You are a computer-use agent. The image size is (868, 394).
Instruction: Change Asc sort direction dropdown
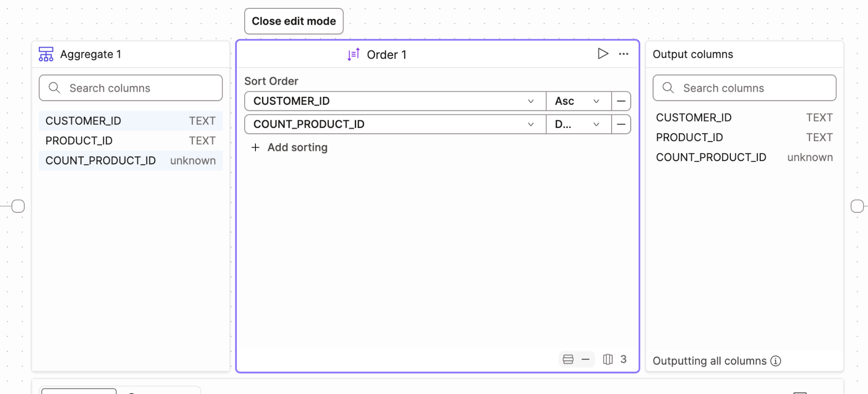578,101
